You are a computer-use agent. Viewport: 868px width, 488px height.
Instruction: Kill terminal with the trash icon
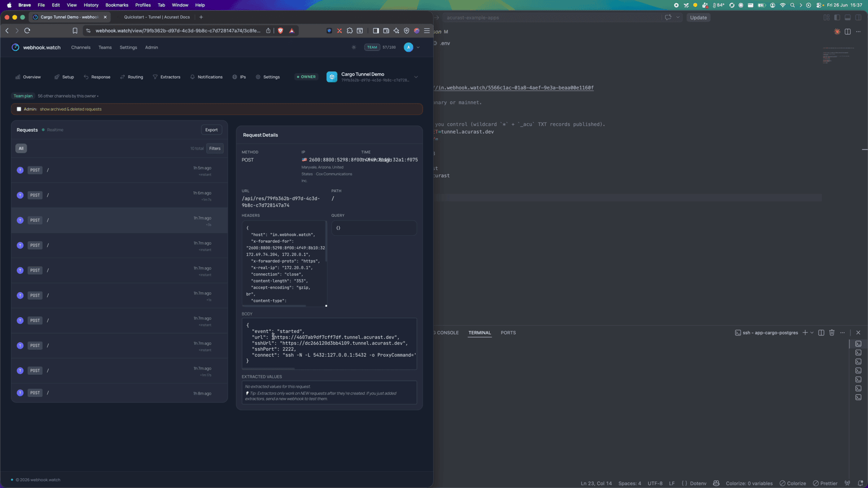click(x=832, y=332)
